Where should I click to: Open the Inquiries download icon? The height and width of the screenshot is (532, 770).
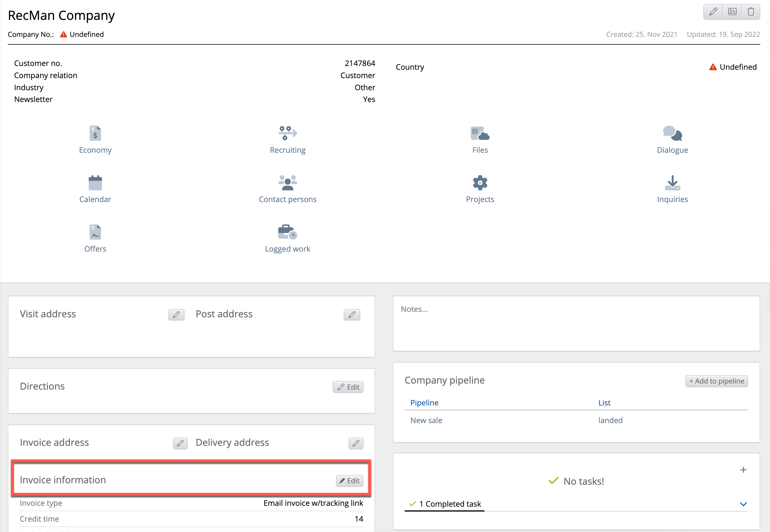click(672, 183)
